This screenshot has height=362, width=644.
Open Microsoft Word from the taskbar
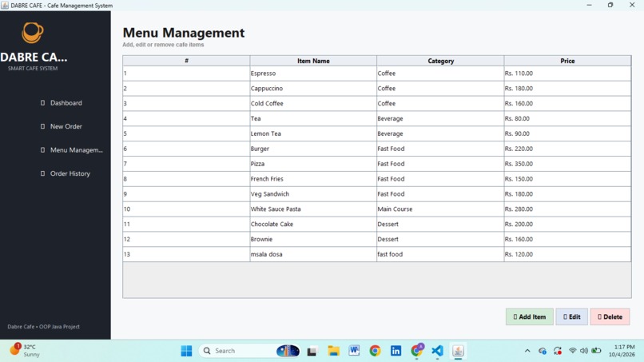(354, 351)
